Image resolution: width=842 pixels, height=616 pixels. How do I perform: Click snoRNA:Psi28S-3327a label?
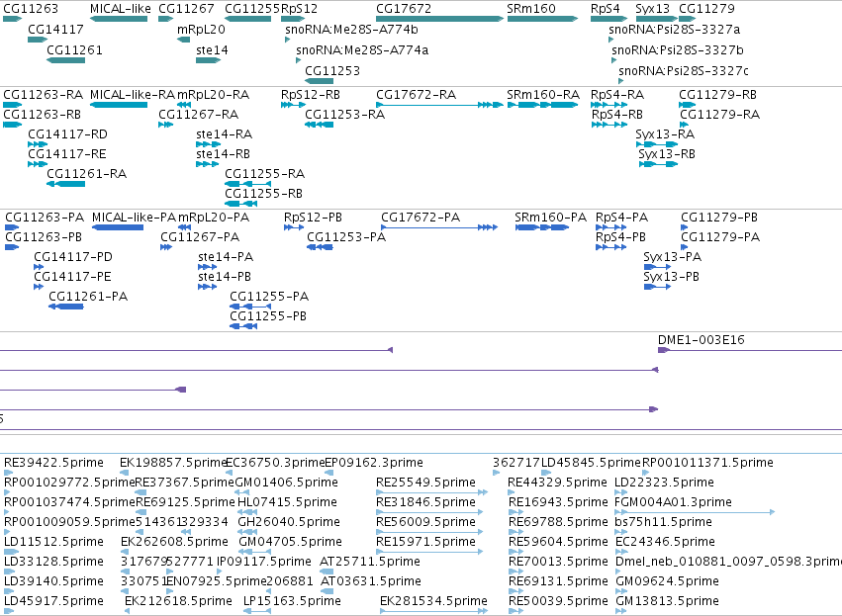click(x=674, y=29)
